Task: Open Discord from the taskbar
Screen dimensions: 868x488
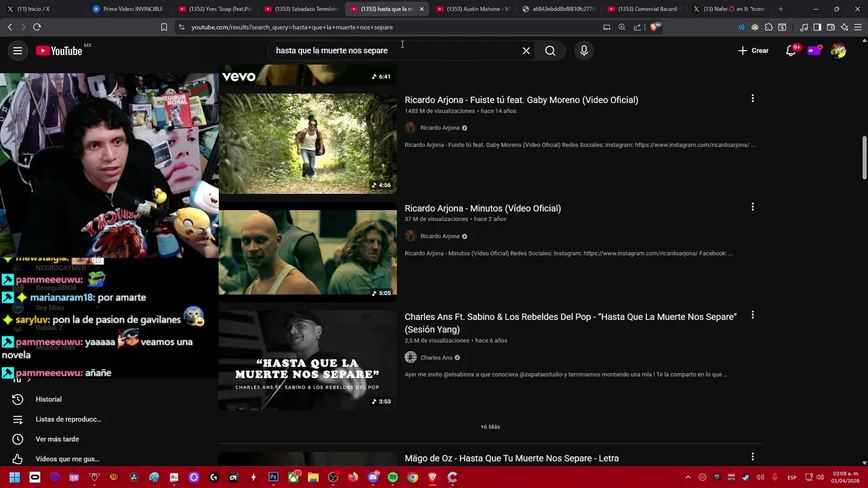Action: (373, 477)
